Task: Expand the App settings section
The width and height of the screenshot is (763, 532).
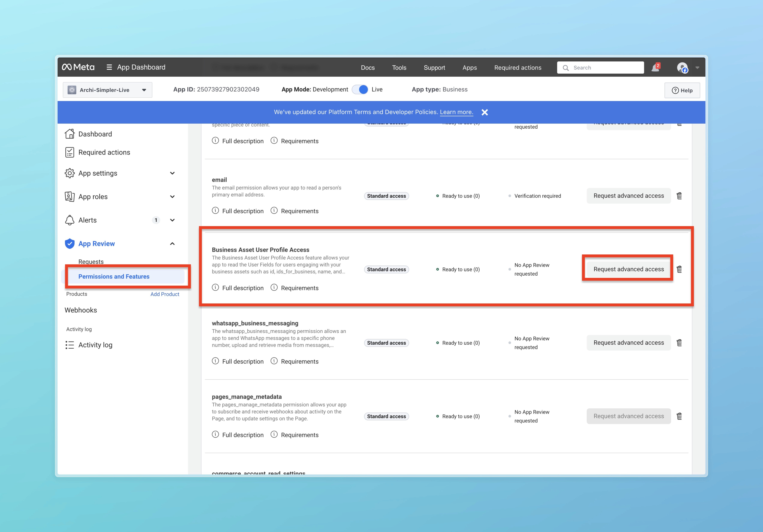Action: [x=172, y=173]
